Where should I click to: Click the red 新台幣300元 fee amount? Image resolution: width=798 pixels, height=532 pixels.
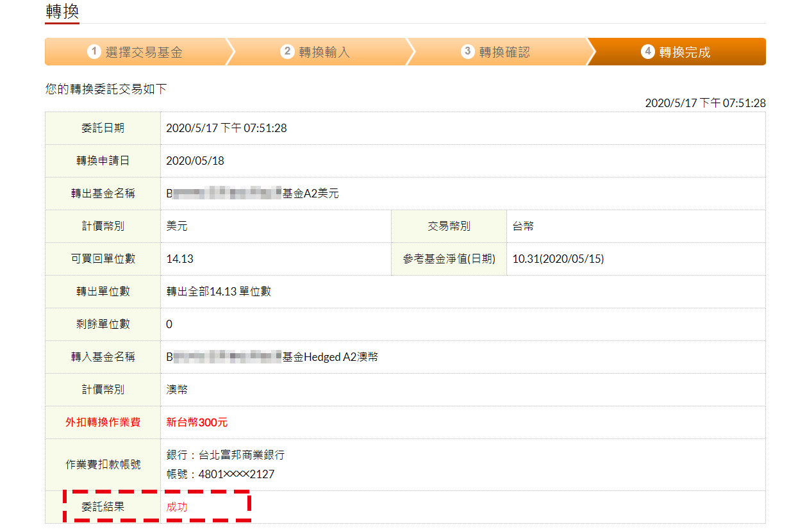pyautogui.click(x=197, y=422)
